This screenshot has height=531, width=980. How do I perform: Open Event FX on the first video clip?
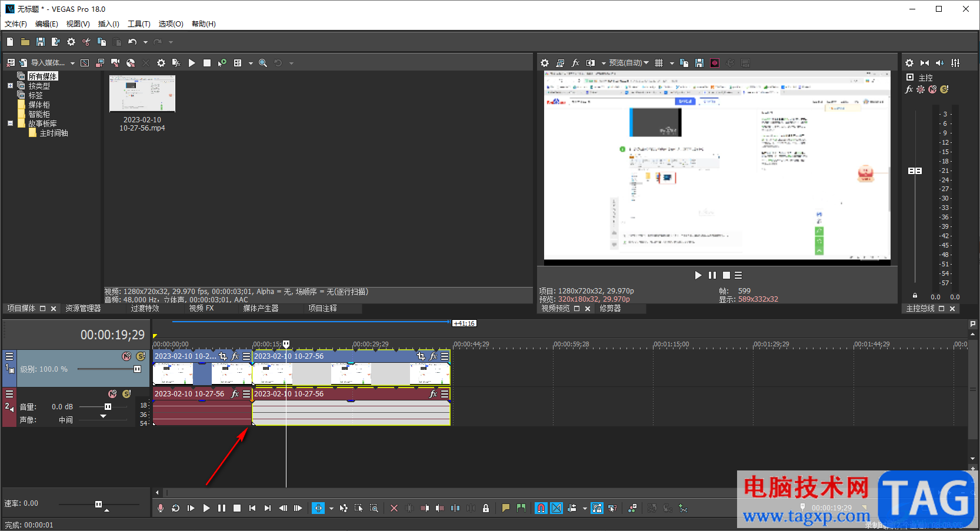235,356
